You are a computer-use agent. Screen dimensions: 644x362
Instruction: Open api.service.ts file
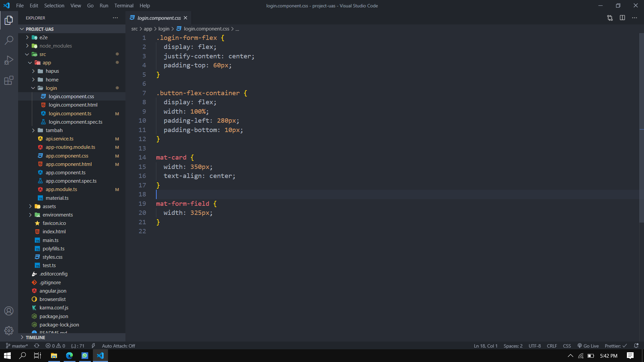click(x=72, y=138)
